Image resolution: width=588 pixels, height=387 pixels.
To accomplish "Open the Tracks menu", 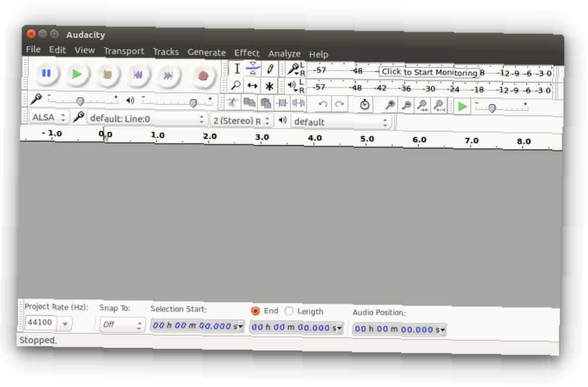I will tap(166, 52).
